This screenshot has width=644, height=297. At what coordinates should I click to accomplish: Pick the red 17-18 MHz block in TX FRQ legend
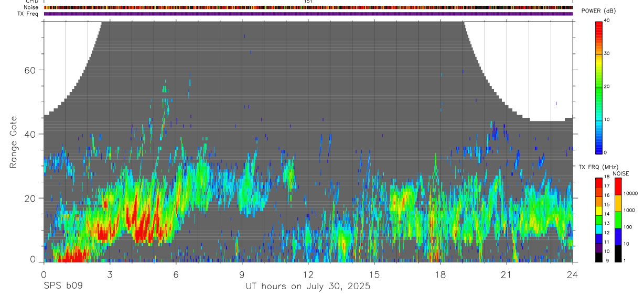tap(598, 182)
